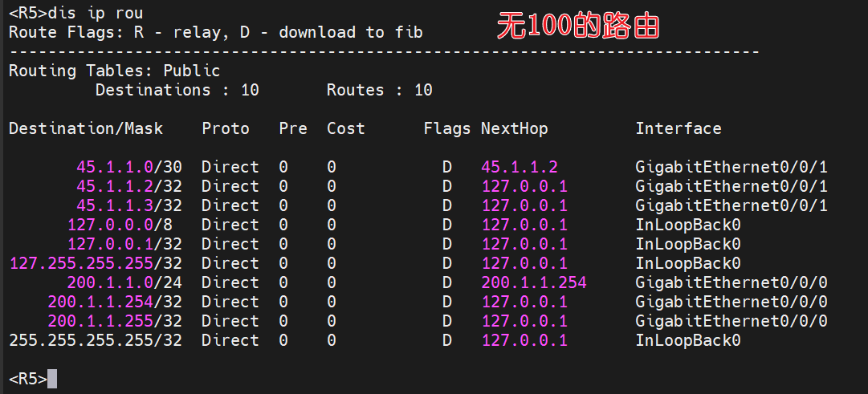The image size is (868, 394).
Task: Click destination entry 45.1.1.0/30
Action: [x=128, y=167]
